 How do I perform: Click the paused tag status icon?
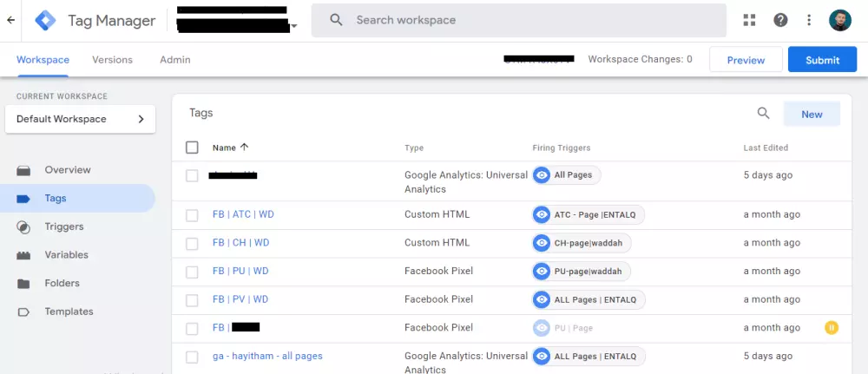pos(832,328)
